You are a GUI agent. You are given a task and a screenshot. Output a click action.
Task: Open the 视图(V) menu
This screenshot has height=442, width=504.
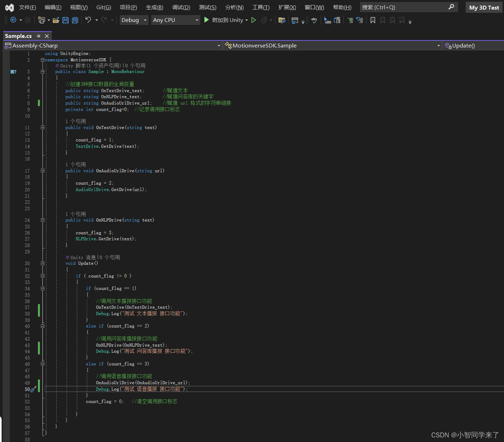[79, 7]
